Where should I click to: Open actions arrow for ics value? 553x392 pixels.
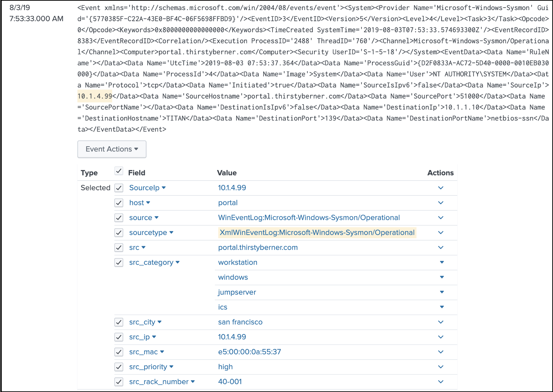(442, 307)
